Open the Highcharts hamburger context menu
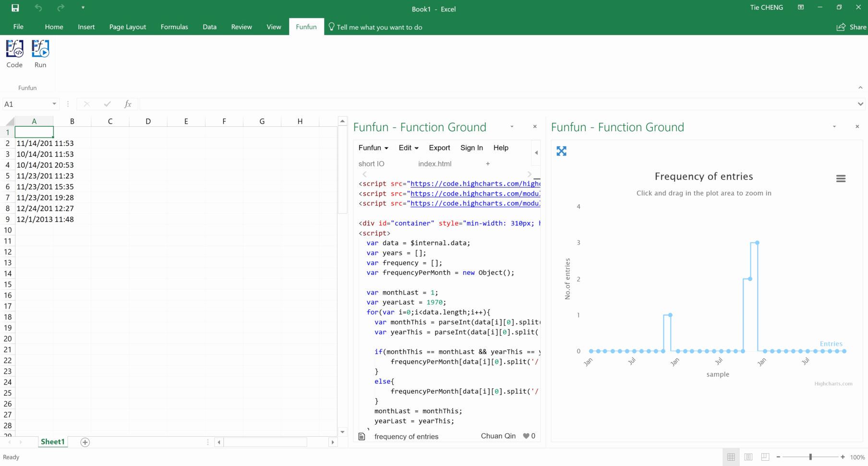The image size is (868, 466). click(x=841, y=179)
